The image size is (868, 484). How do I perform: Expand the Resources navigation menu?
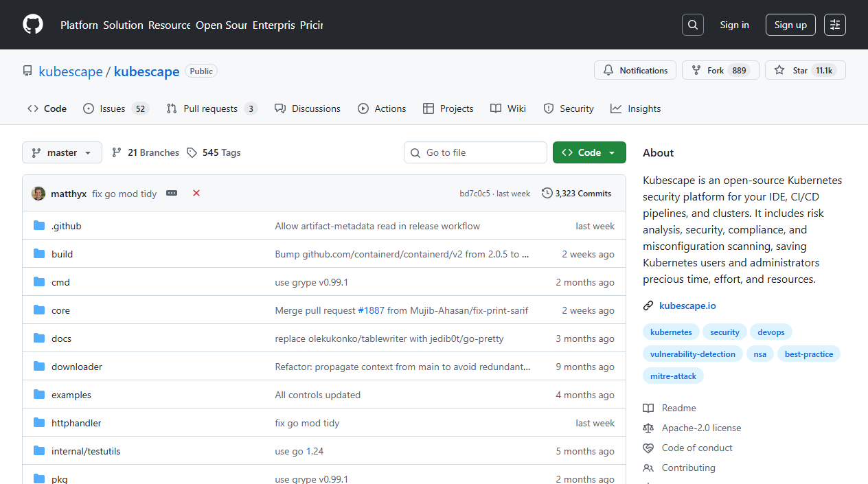tap(170, 25)
